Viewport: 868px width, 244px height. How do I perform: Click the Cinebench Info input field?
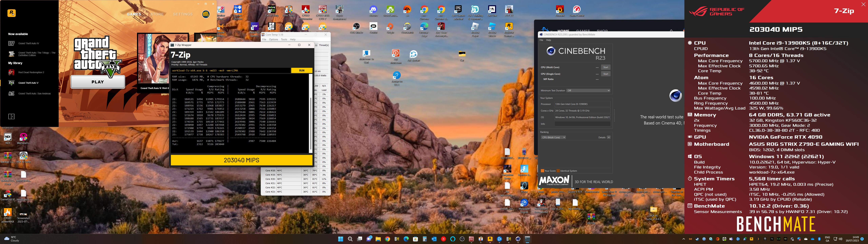(x=582, y=124)
